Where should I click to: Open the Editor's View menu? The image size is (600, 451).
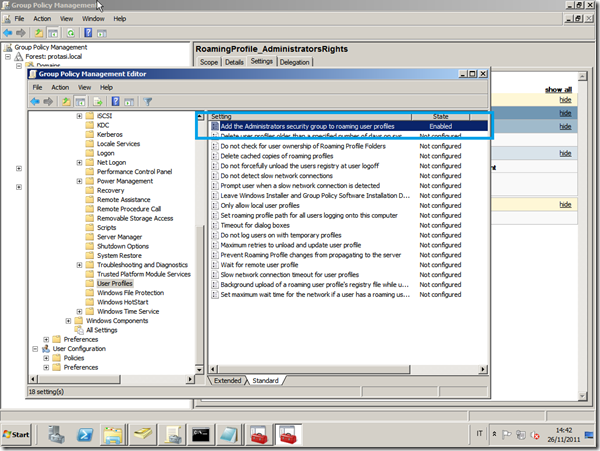point(85,87)
